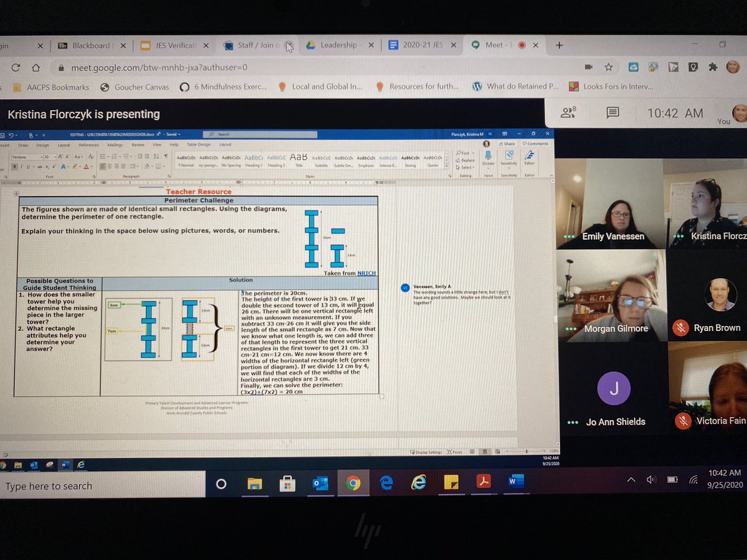Click Sensitivity icon in presented Word ribbon
Image resolution: width=747 pixels, height=560 pixels.
coord(509,156)
